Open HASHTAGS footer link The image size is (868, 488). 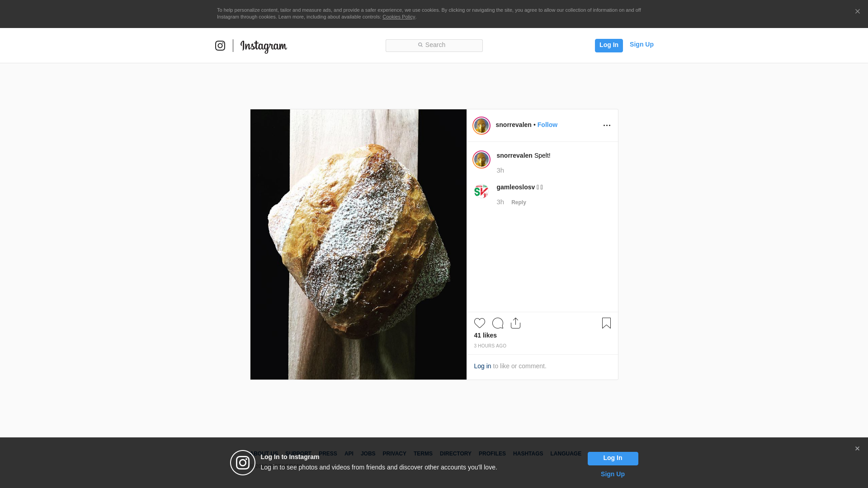click(x=528, y=454)
